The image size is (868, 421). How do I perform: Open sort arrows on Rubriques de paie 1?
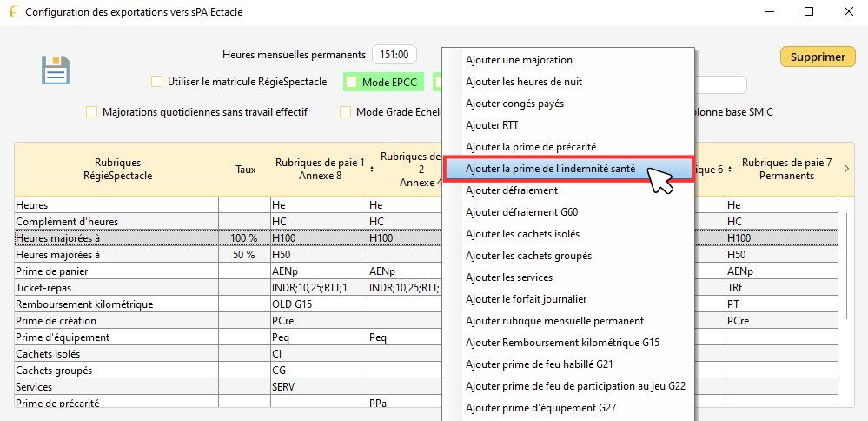click(372, 169)
